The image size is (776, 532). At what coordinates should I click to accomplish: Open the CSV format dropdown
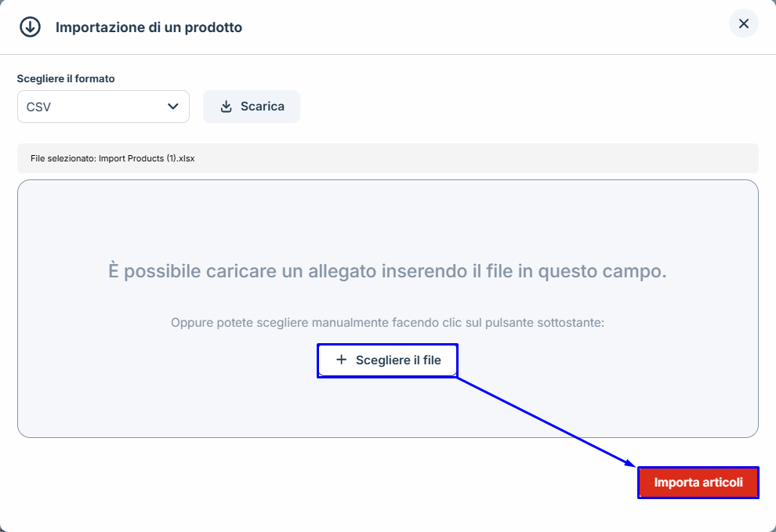pos(103,107)
